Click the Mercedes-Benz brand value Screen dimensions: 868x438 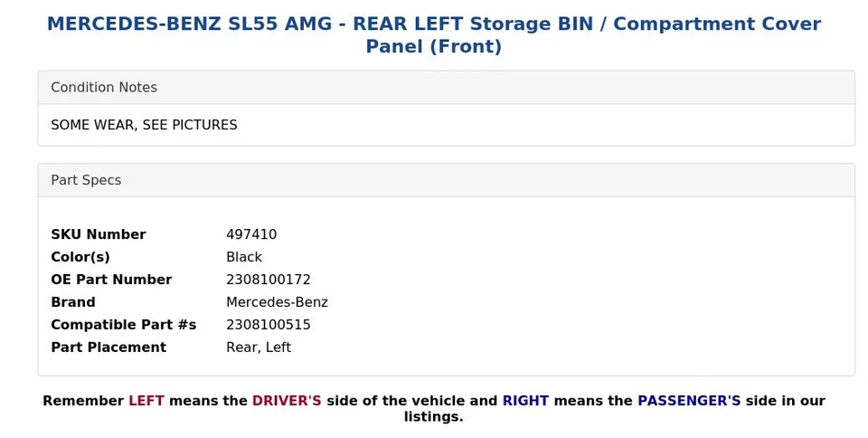pos(277,302)
